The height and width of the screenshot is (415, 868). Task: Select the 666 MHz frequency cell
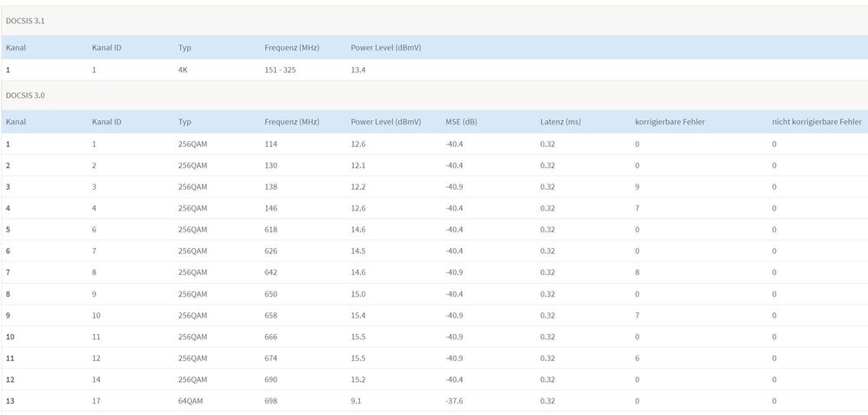270,337
